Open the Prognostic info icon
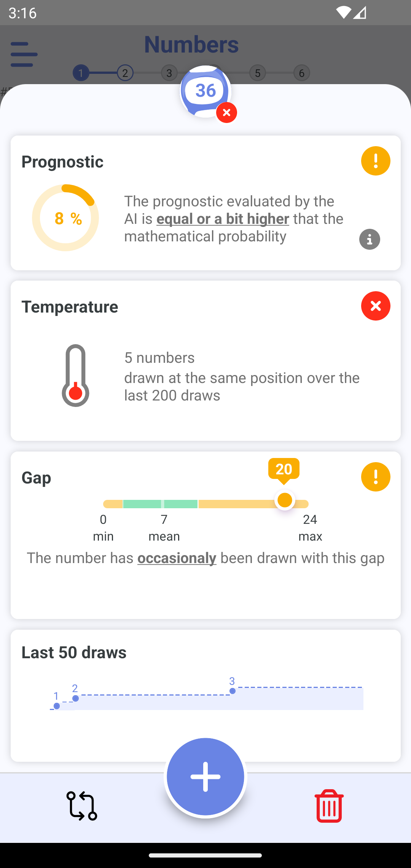This screenshot has width=411, height=868. click(370, 239)
